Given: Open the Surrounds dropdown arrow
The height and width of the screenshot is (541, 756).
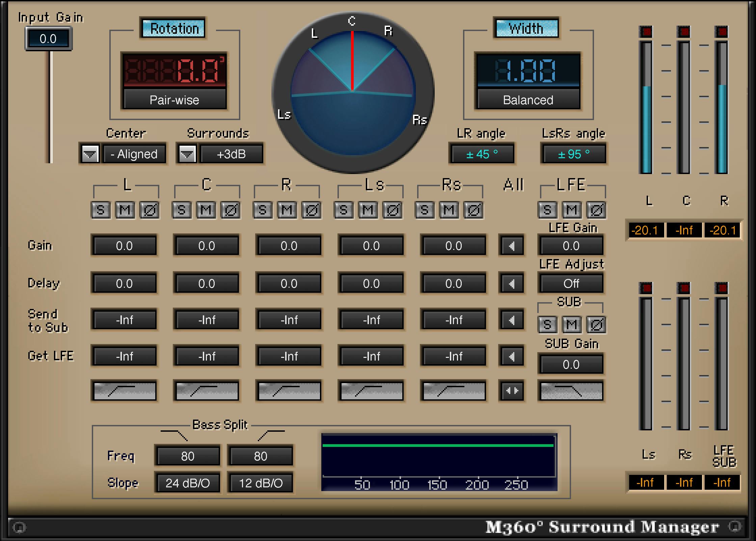Looking at the screenshot, I should pos(187,154).
